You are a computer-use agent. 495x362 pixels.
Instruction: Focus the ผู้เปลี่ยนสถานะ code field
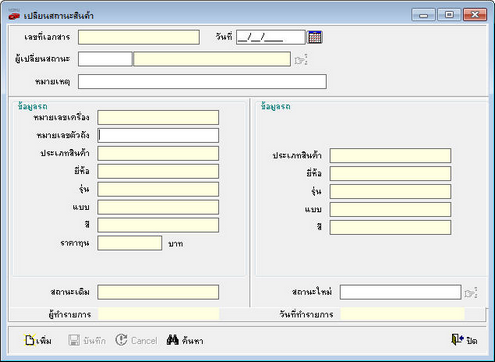(105, 59)
